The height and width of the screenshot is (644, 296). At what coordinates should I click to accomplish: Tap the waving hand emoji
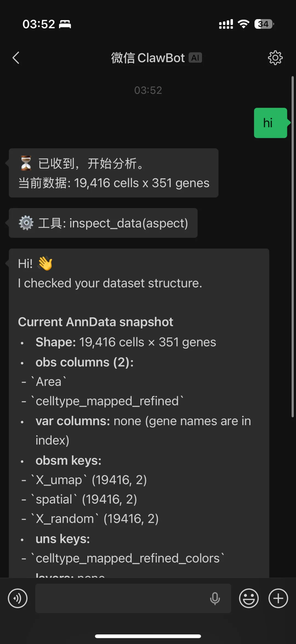[45, 263]
